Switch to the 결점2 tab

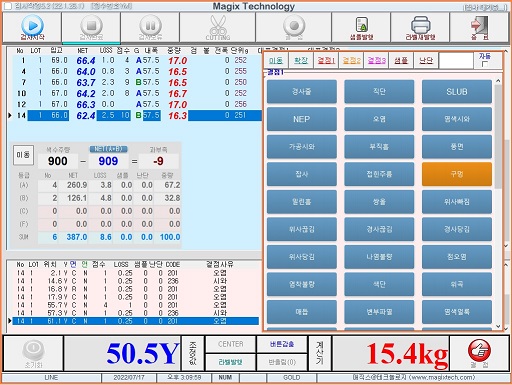pyautogui.click(x=351, y=60)
